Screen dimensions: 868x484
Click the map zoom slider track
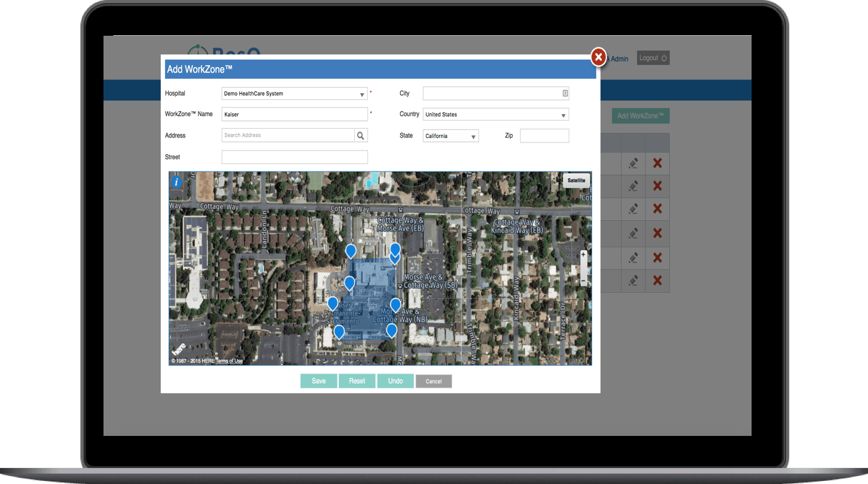pyautogui.click(x=583, y=268)
